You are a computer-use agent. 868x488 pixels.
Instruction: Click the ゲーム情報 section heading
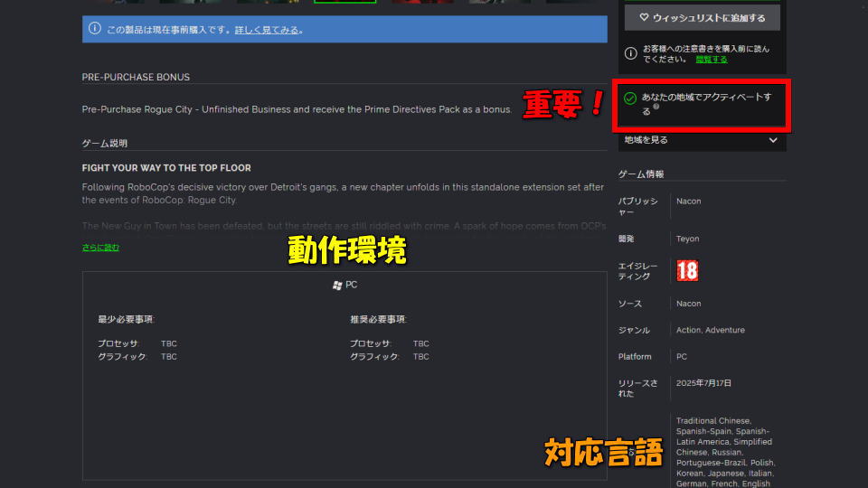click(x=640, y=174)
